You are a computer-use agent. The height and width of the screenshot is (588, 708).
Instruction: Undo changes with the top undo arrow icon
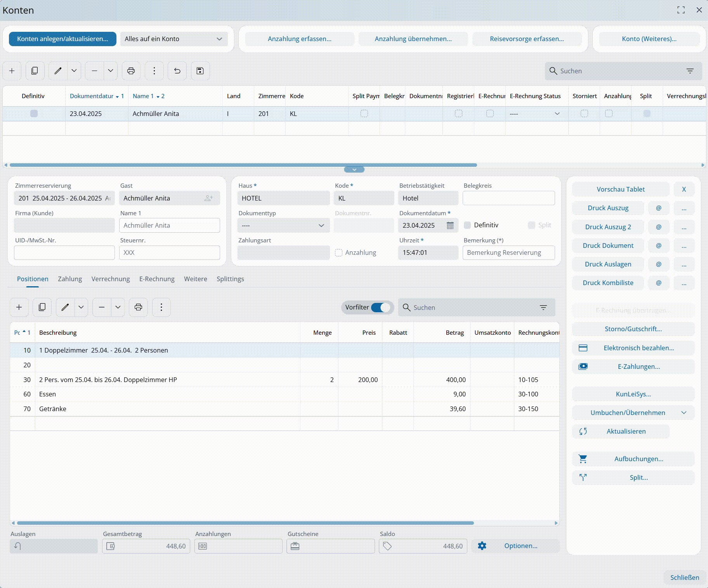pyautogui.click(x=177, y=71)
